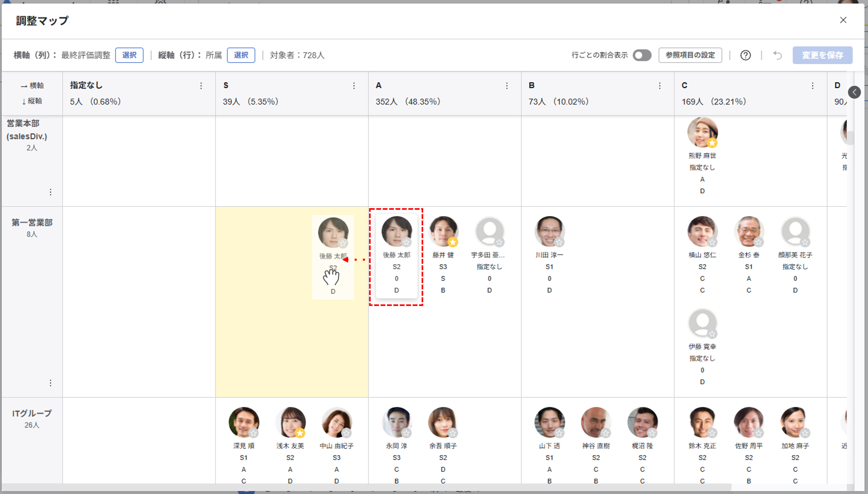Open the B column options menu
This screenshot has height=494, width=868.
point(659,86)
